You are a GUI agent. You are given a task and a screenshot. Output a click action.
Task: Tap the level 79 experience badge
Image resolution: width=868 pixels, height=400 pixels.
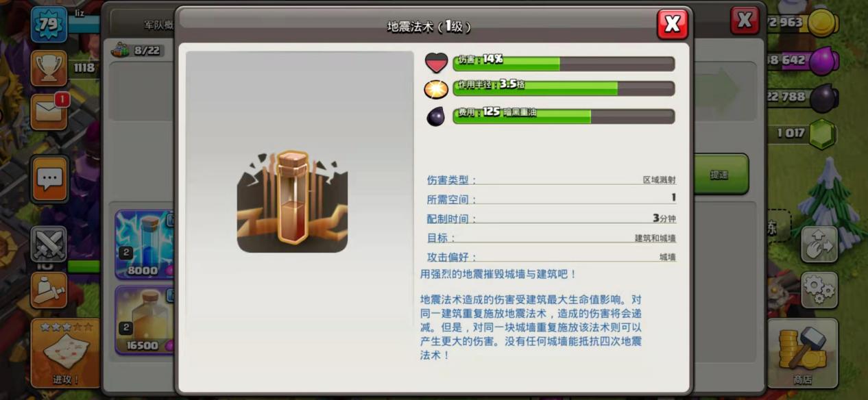tap(49, 25)
